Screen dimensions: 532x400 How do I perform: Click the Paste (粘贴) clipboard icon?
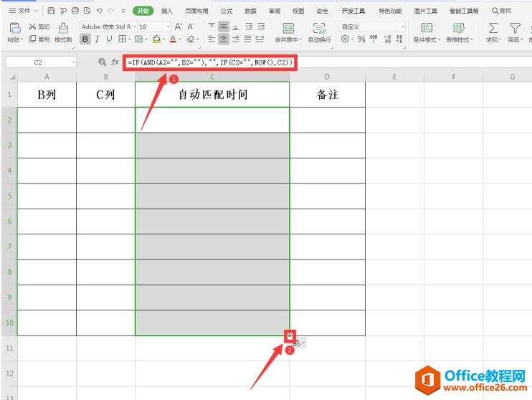point(15,28)
